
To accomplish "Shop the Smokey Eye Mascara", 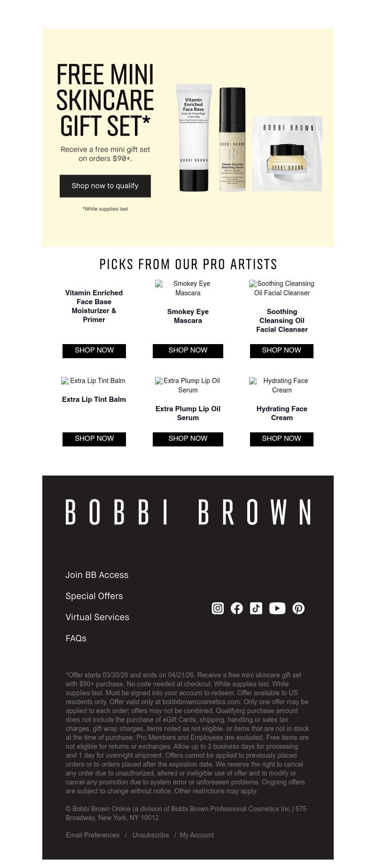I will [x=188, y=351].
